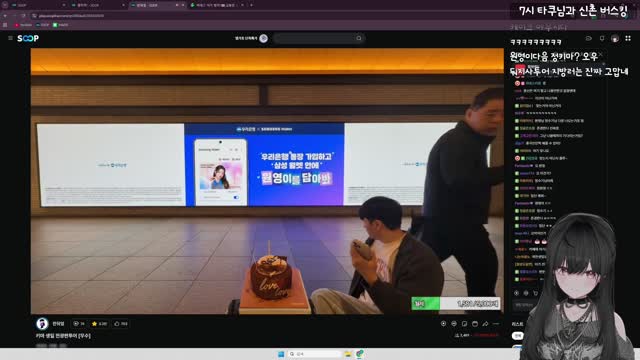Click the favorite star button below video
This screenshot has width=640, height=360.
point(99,324)
